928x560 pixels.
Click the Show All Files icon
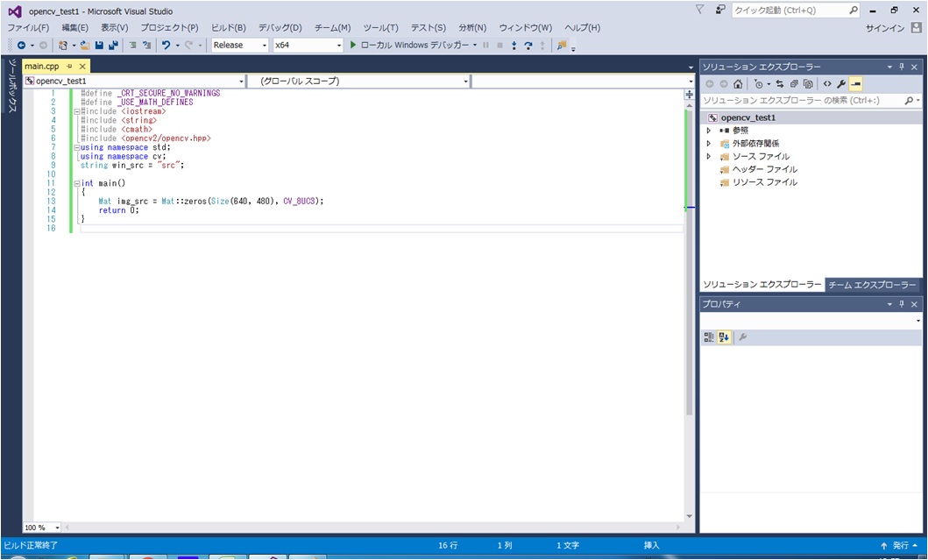tap(808, 84)
